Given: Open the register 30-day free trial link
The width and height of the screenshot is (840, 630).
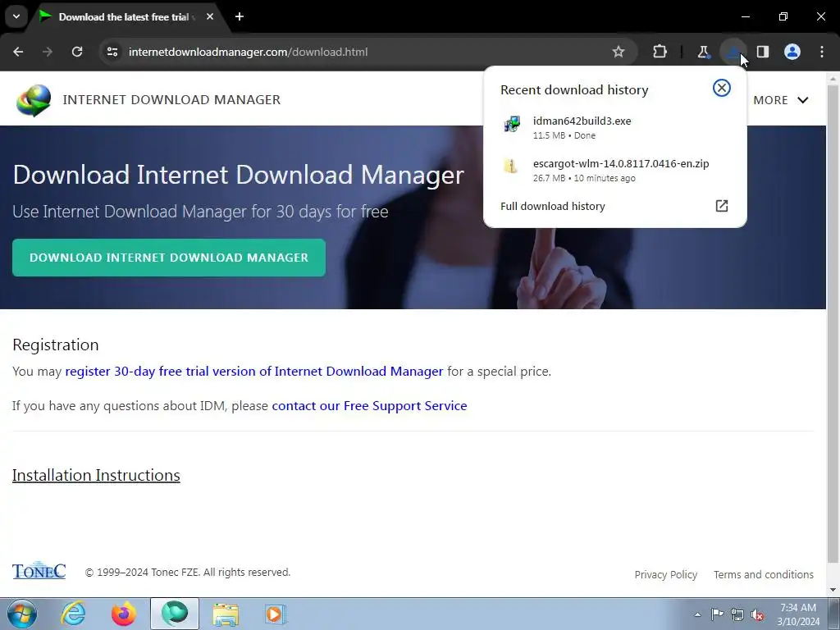Looking at the screenshot, I should pos(254,372).
